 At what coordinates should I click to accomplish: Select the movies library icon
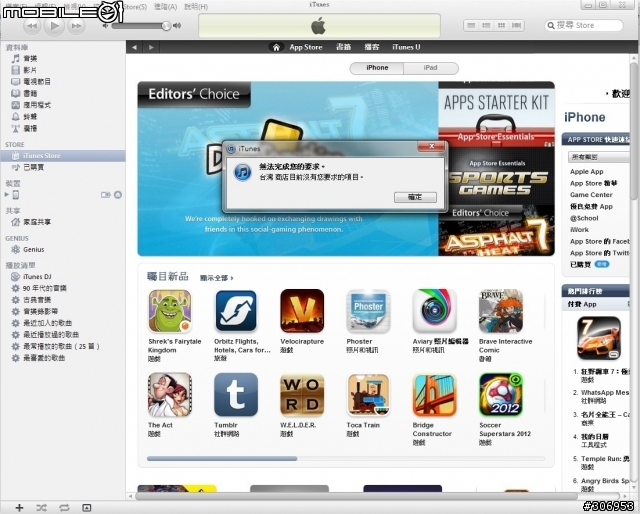point(16,70)
